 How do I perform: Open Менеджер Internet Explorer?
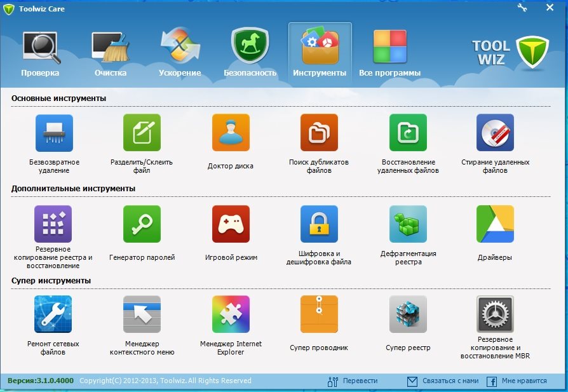[x=231, y=314]
